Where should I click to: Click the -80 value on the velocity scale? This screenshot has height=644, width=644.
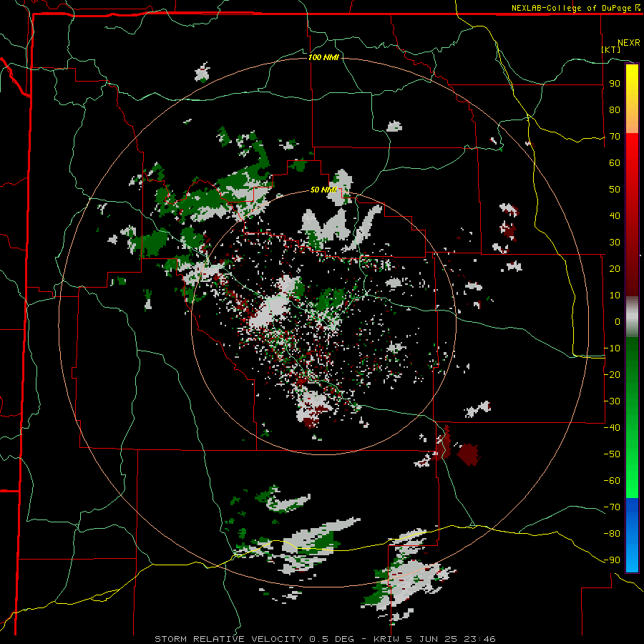(x=612, y=534)
